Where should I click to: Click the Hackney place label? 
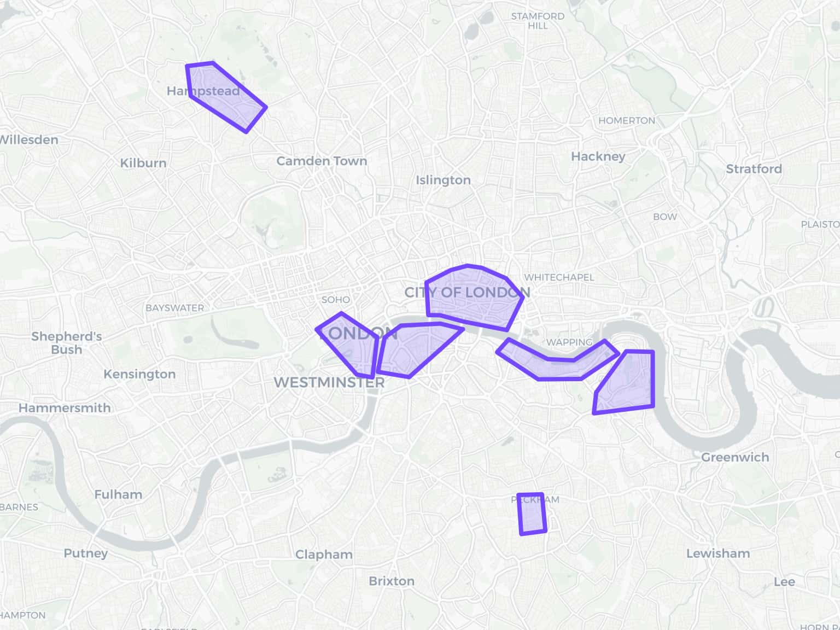pyautogui.click(x=598, y=157)
